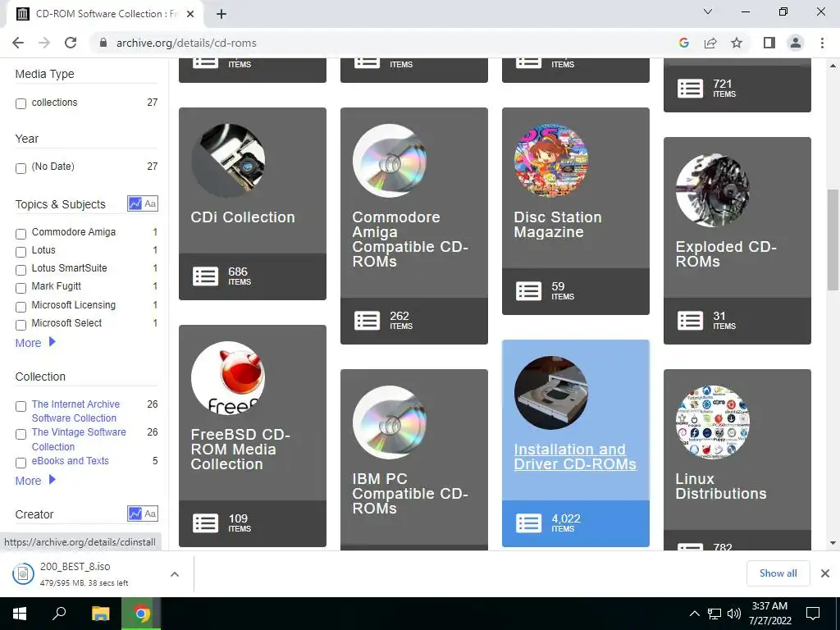Open volume control in system tray
Viewport: 840px width, 630px height.
[734, 614]
